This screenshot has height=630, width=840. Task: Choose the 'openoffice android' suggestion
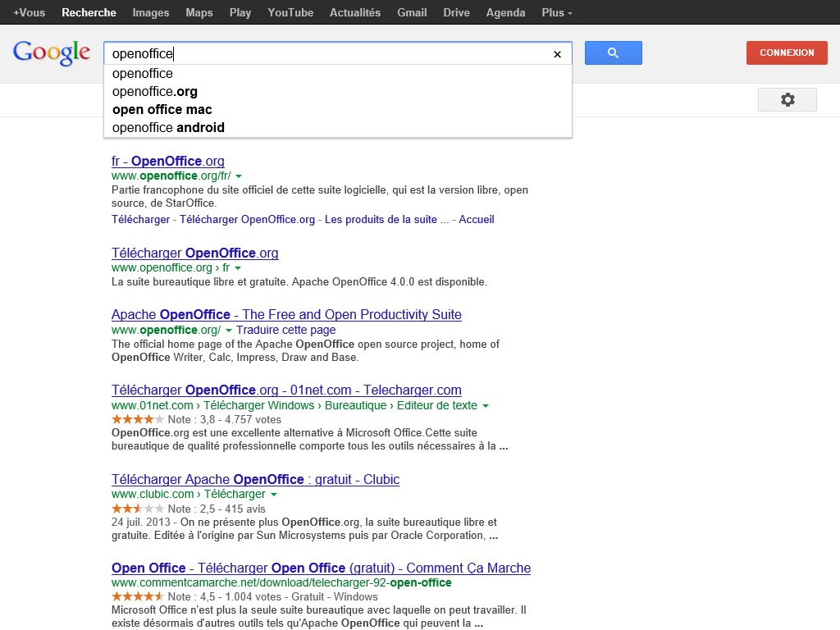click(338, 127)
